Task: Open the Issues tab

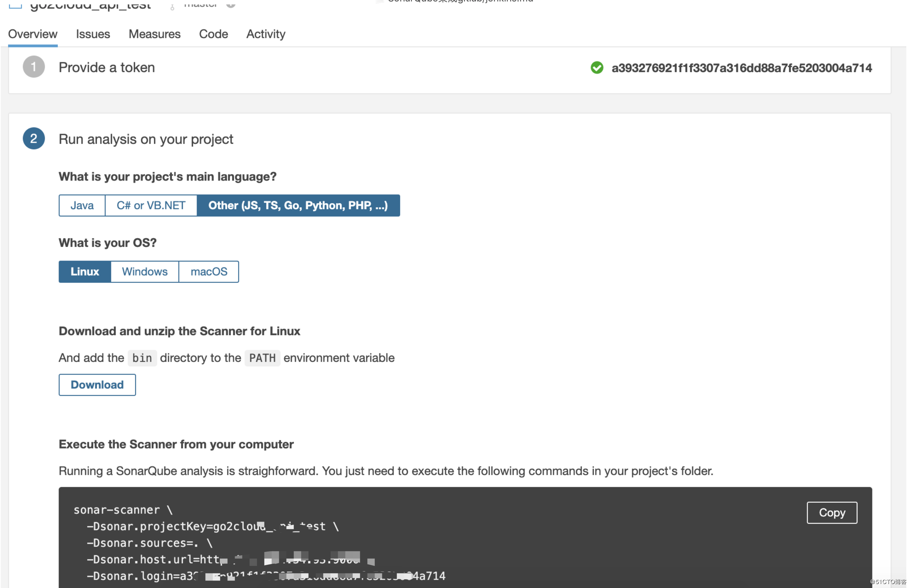Action: point(93,34)
